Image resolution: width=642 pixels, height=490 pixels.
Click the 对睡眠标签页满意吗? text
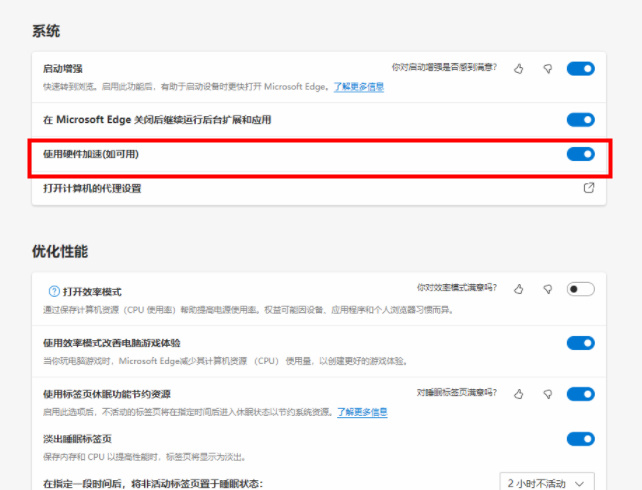click(457, 393)
